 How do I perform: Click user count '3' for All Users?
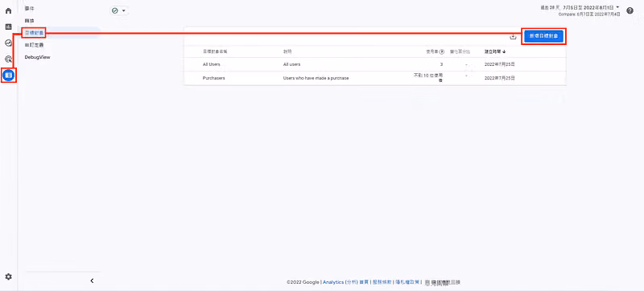coord(441,65)
